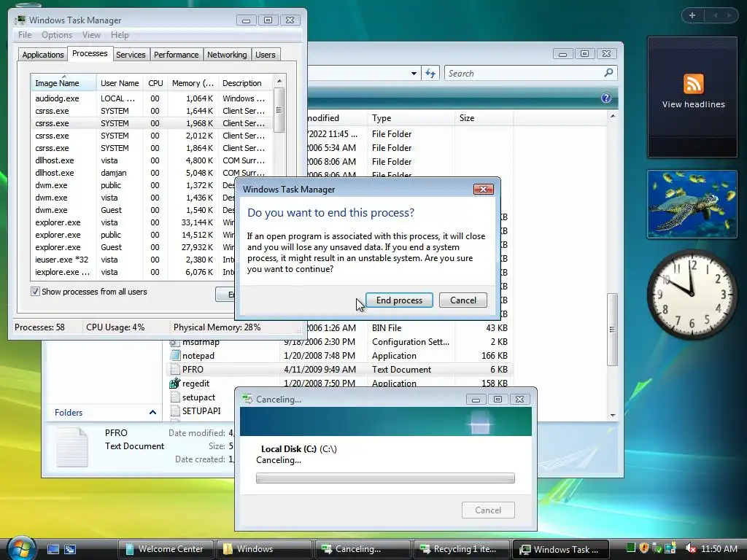Open the View menu in Task Manager
Screen dimensions: 747x560
(91, 35)
